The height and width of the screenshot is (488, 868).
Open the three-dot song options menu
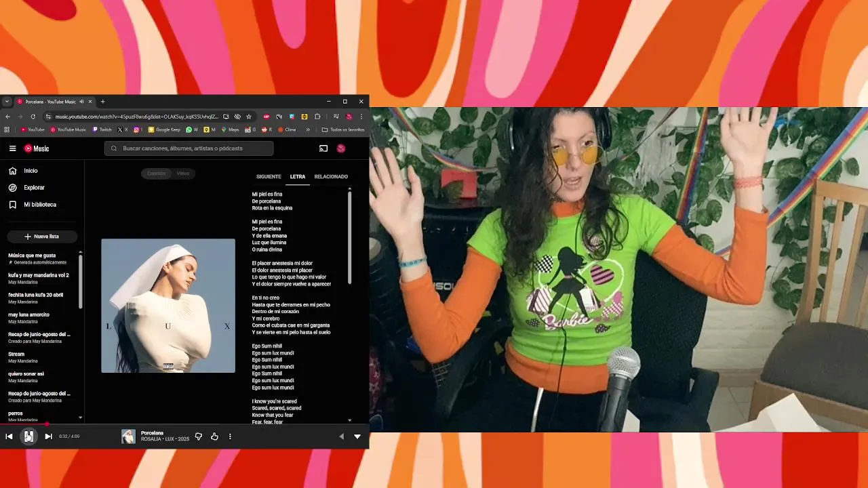(230, 436)
